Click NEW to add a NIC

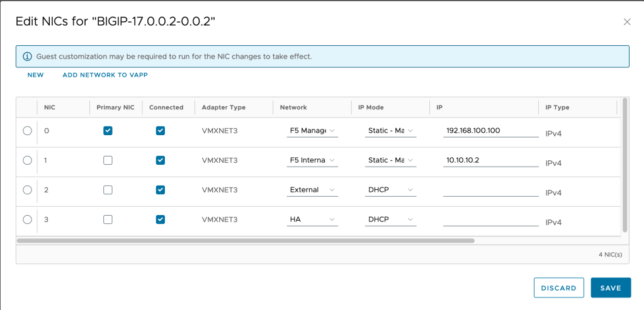(x=35, y=75)
